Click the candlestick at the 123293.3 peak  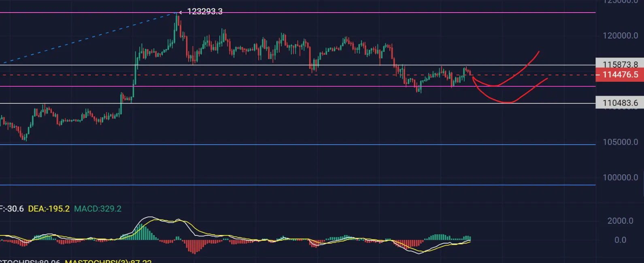177,24
